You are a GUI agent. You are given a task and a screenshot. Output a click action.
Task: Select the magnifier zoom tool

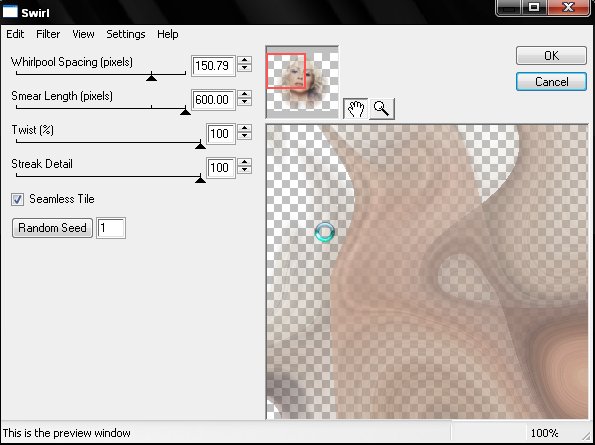(x=382, y=109)
